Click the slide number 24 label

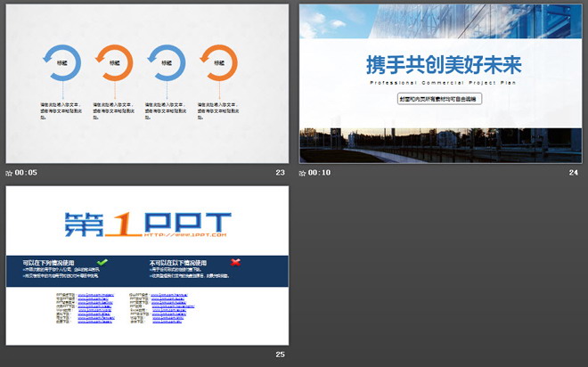coord(574,173)
